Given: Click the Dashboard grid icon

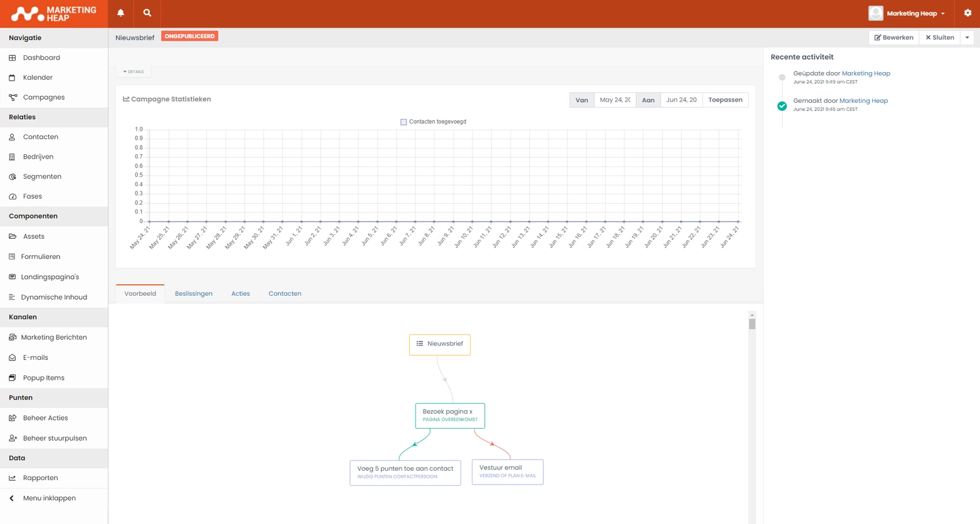Looking at the screenshot, I should tap(12, 58).
